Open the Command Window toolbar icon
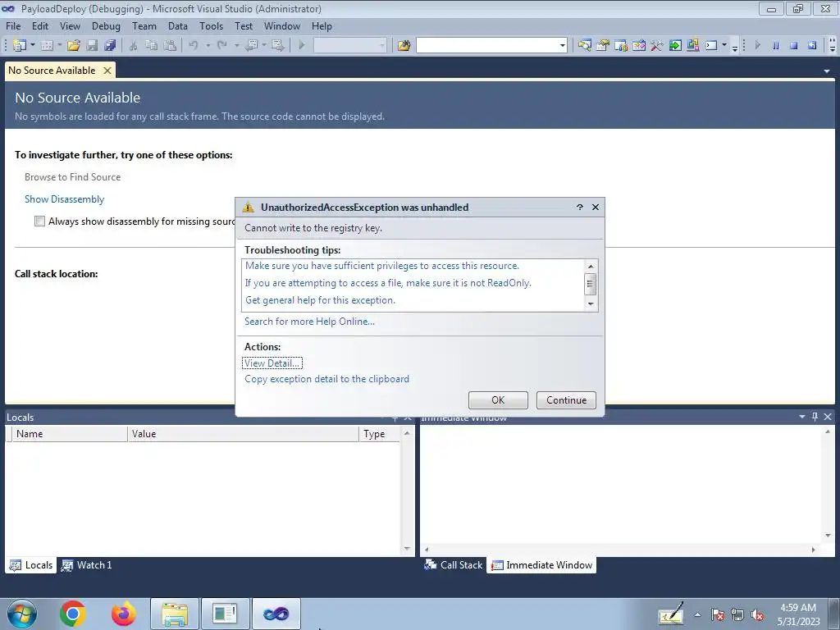Screen dimensions: 840x630 [x=711, y=46]
